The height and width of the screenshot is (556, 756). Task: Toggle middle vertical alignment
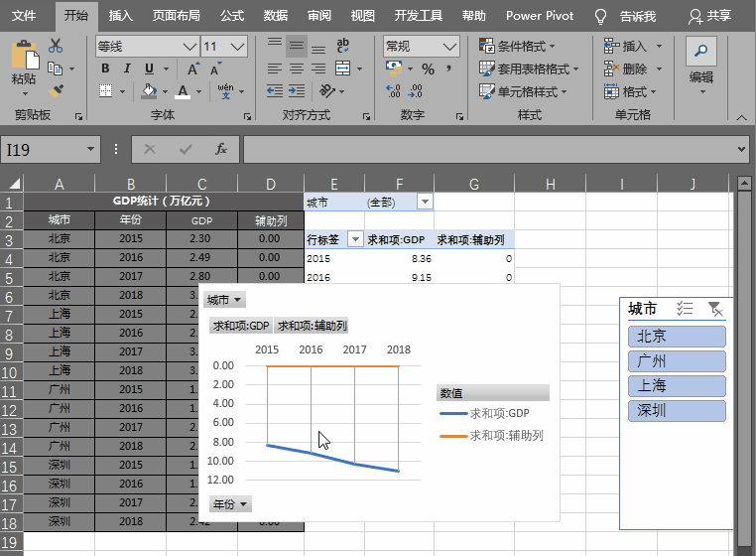tap(297, 47)
